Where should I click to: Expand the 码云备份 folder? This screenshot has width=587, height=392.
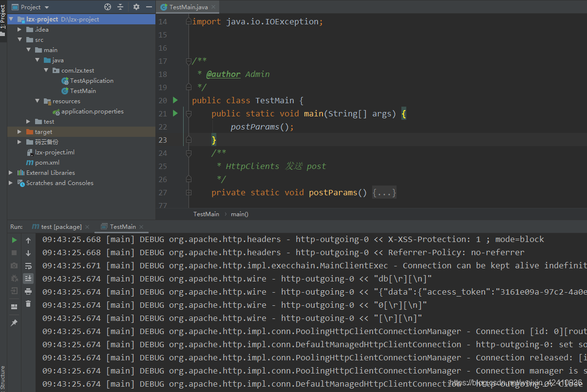point(19,142)
